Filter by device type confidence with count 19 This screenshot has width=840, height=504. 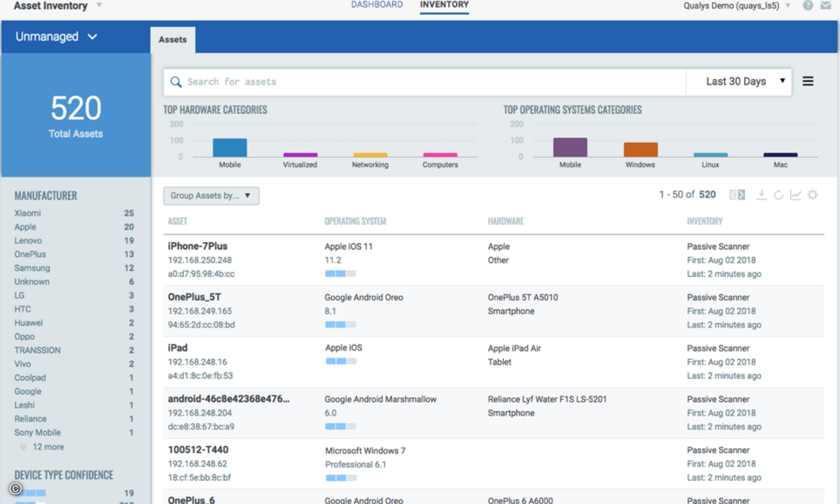74,493
